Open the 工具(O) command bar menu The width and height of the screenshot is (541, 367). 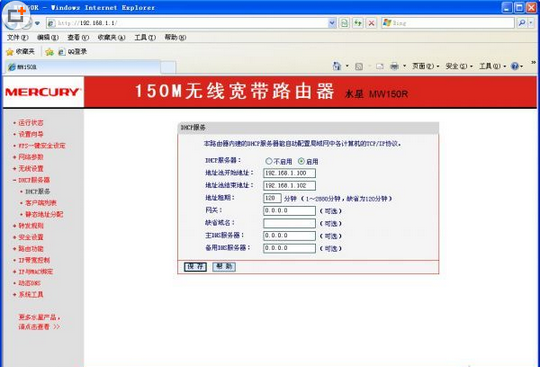(492, 66)
